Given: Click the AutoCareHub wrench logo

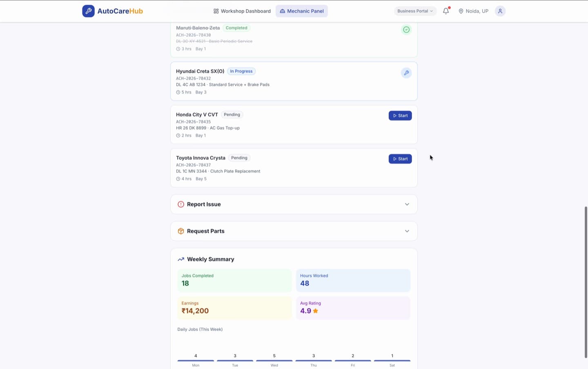Looking at the screenshot, I should click(x=88, y=11).
